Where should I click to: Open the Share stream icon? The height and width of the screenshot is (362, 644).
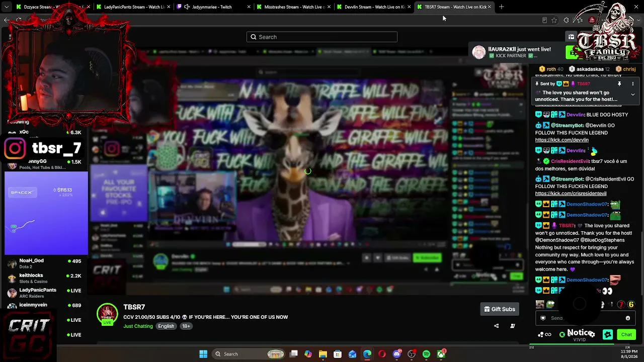click(496, 326)
